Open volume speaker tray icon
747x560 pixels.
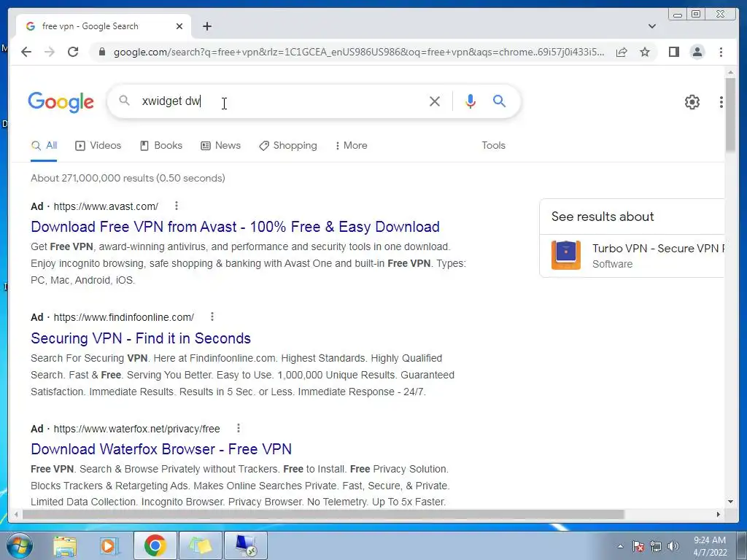(673, 546)
